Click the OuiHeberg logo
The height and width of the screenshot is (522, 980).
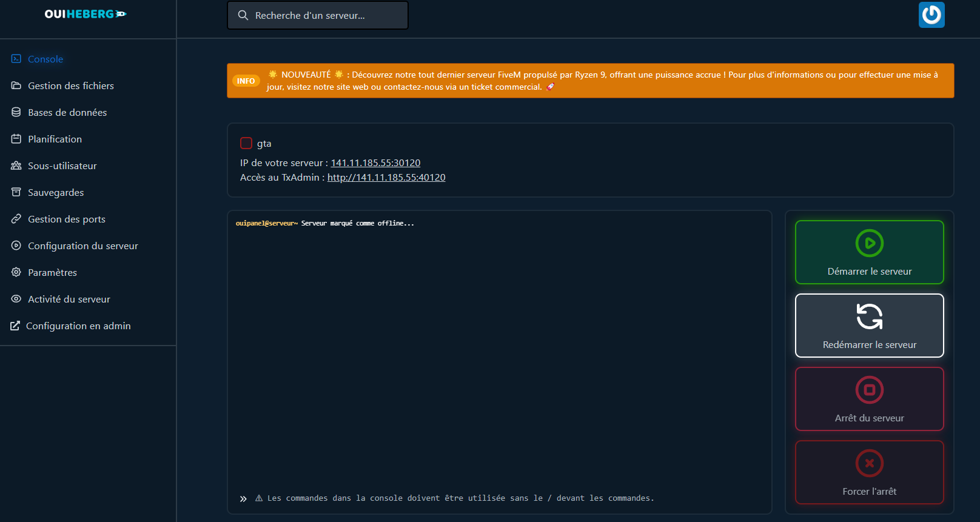click(x=85, y=14)
